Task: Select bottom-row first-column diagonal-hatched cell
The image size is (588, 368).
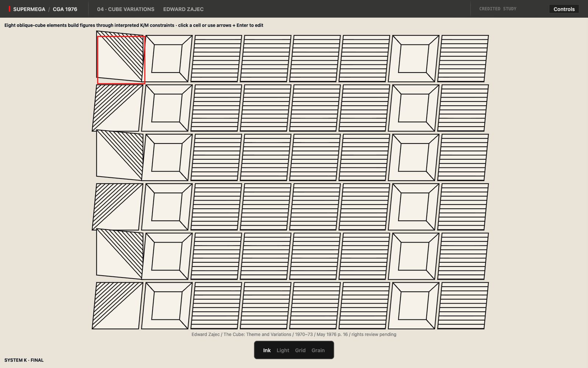Action: (118, 305)
